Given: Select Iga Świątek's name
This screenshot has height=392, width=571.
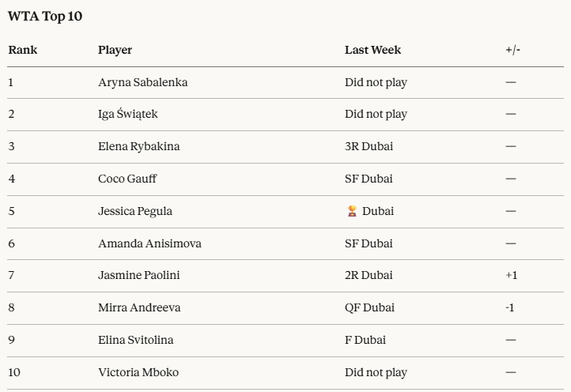Looking at the screenshot, I should point(127,114).
